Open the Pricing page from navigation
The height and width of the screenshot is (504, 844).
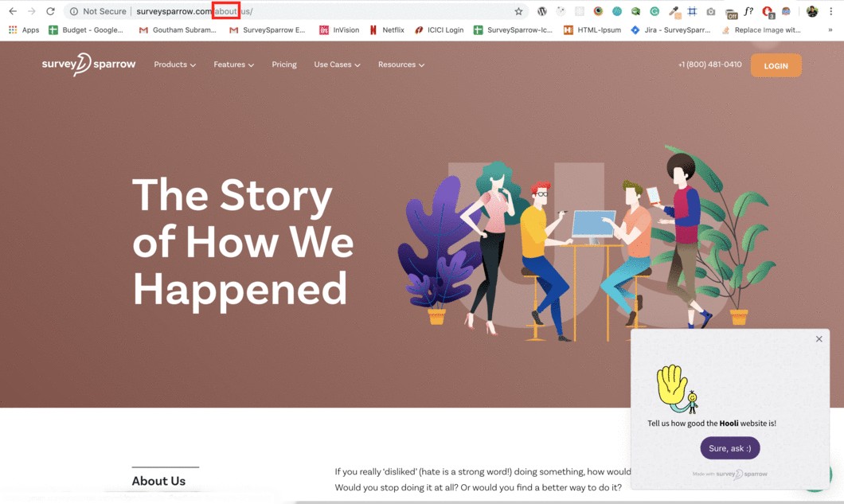pyautogui.click(x=284, y=64)
